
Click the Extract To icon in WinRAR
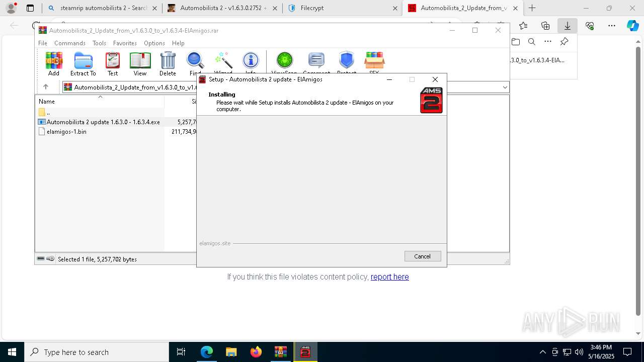click(83, 64)
